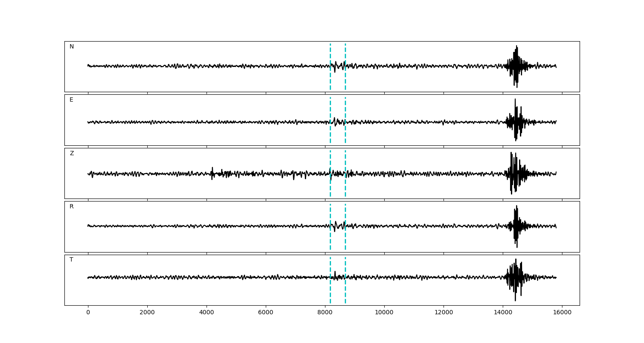The width and height of the screenshot is (644, 343).
Task: Select the large amplitude burst in Z trace
Action: [x=512, y=174]
